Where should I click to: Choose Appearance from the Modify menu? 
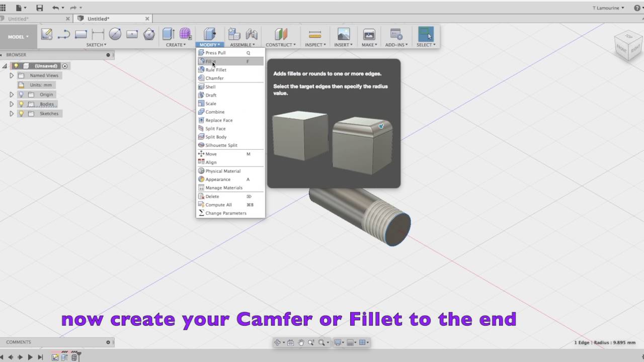230,179
